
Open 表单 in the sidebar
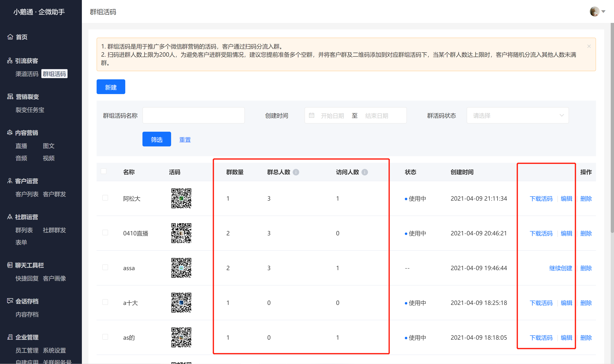pos(21,242)
